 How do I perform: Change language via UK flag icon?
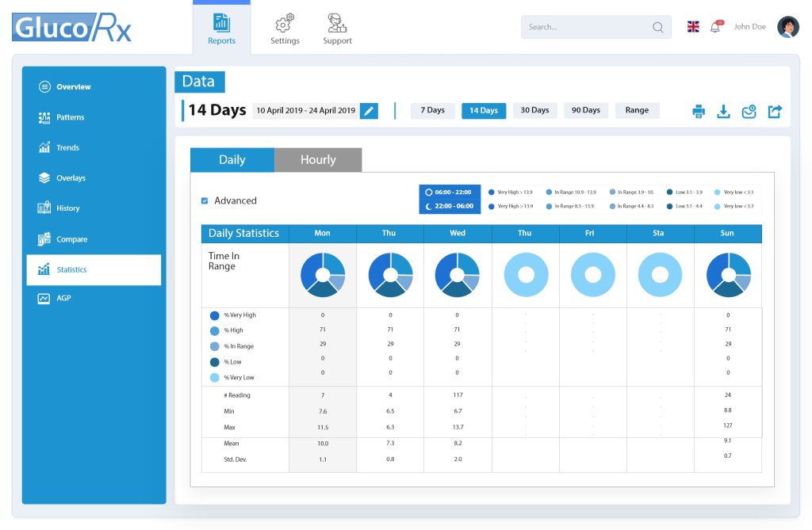pyautogui.click(x=693, y=27)
